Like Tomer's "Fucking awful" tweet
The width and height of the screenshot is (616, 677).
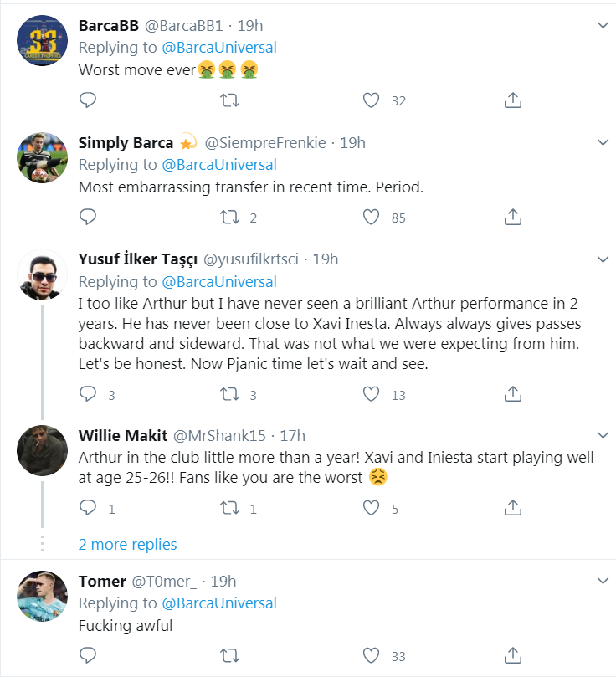[x=371, y=655]
